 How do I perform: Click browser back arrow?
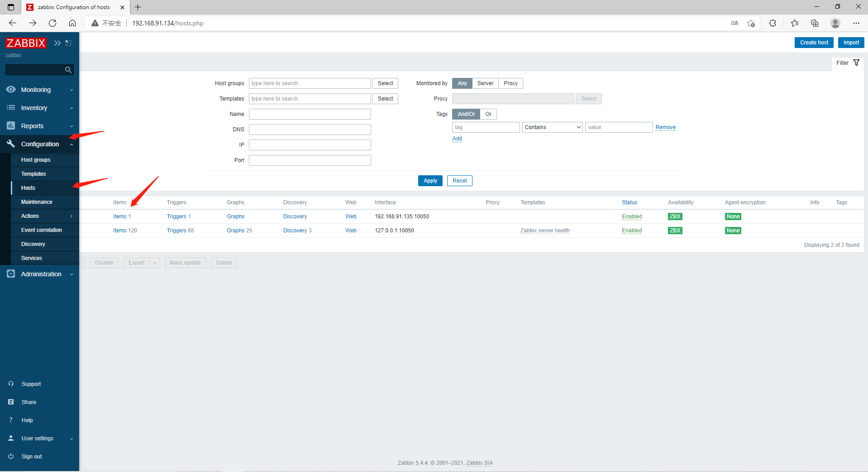(x=13, y=23)
